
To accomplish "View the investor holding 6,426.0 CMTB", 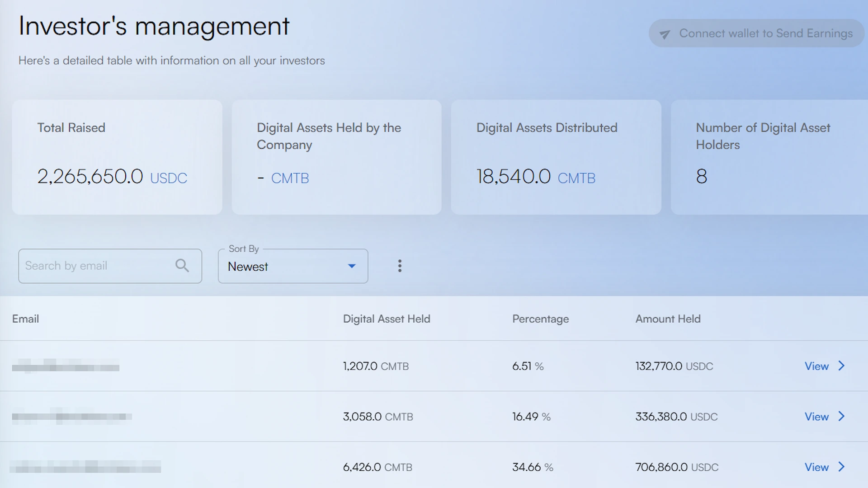I will [816, 467].
